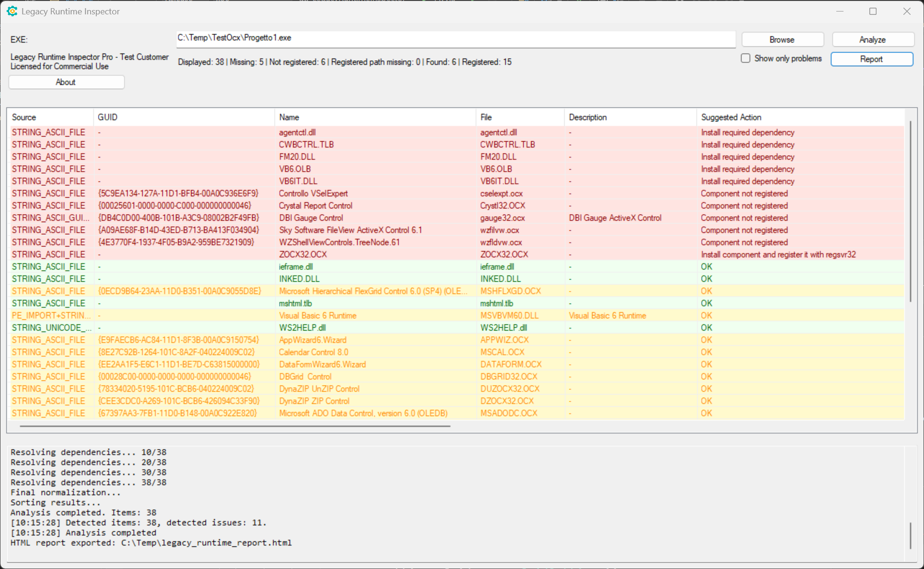Image resolution: width=924 pixels, height=569 pixels.
Task: Click the results list horizontal scrollbar
Action: coord(235,426)
